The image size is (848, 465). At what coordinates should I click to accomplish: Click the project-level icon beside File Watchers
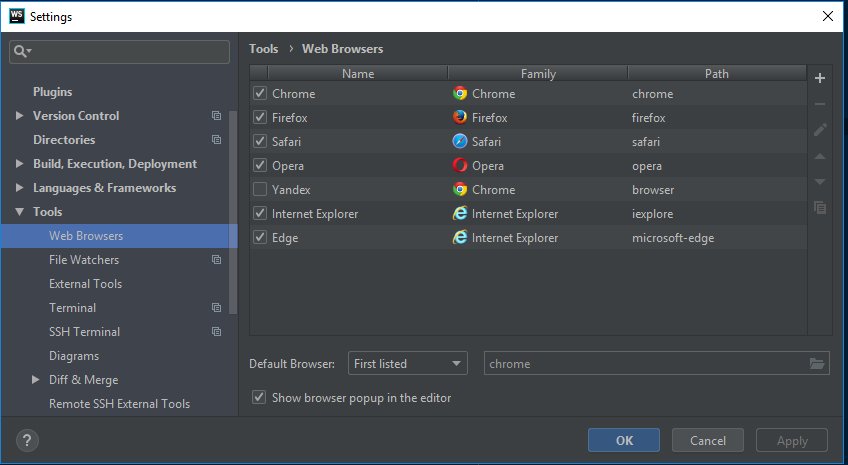click(x=216, y=260)
